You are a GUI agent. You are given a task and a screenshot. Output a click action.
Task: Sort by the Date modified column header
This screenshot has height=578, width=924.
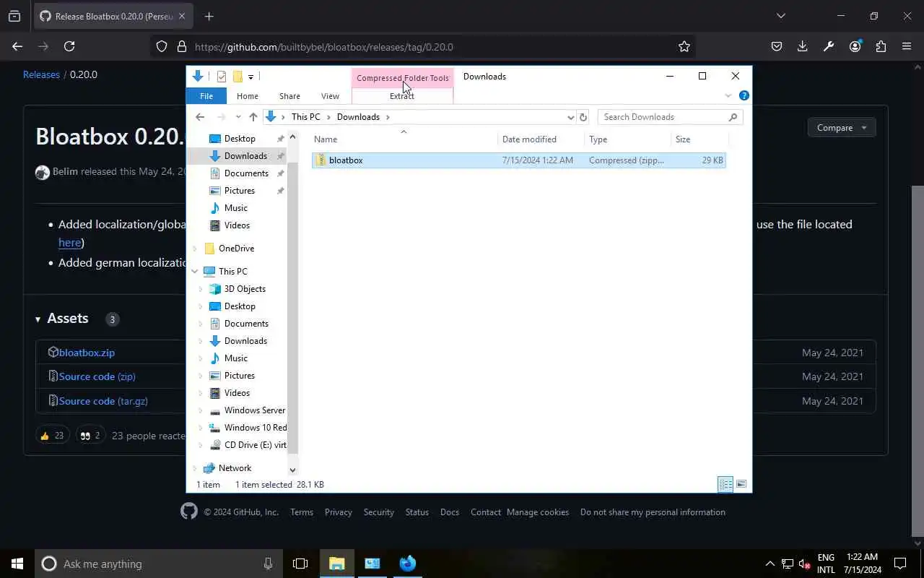point(529,139)
